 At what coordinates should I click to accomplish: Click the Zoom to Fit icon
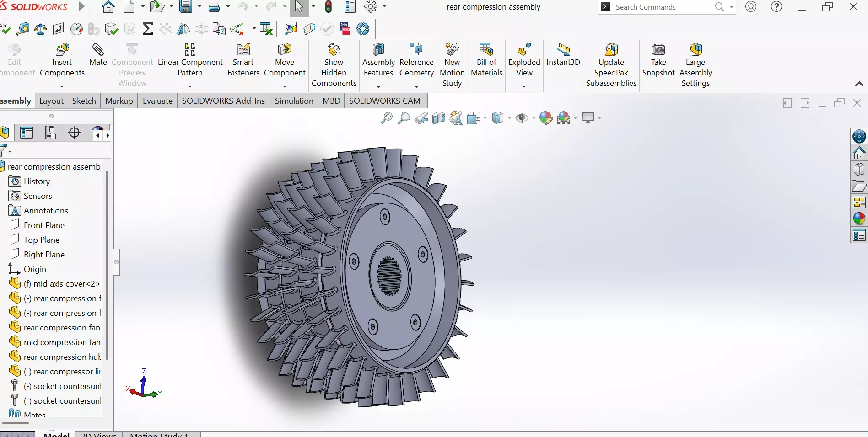pyautogui.click(x=387, y=118)
